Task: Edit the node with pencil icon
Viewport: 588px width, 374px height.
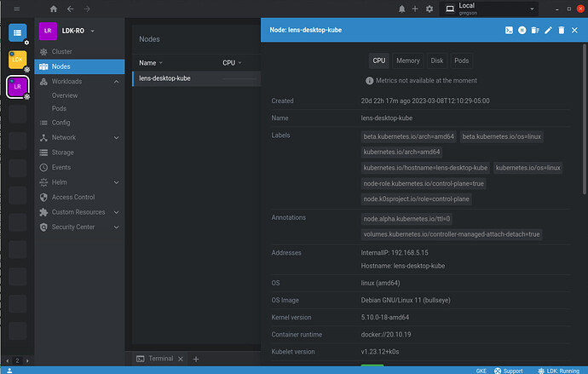Action: pos(548,30)
